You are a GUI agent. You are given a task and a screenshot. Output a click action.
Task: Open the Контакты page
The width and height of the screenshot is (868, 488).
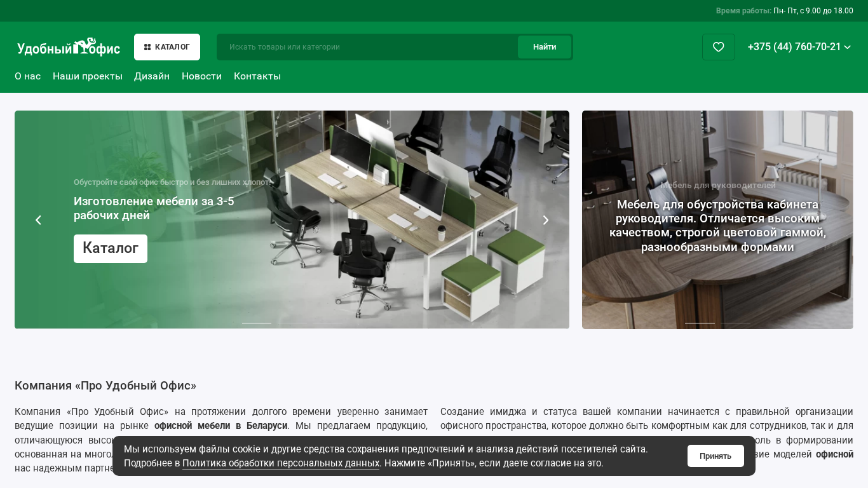point(257,76)
